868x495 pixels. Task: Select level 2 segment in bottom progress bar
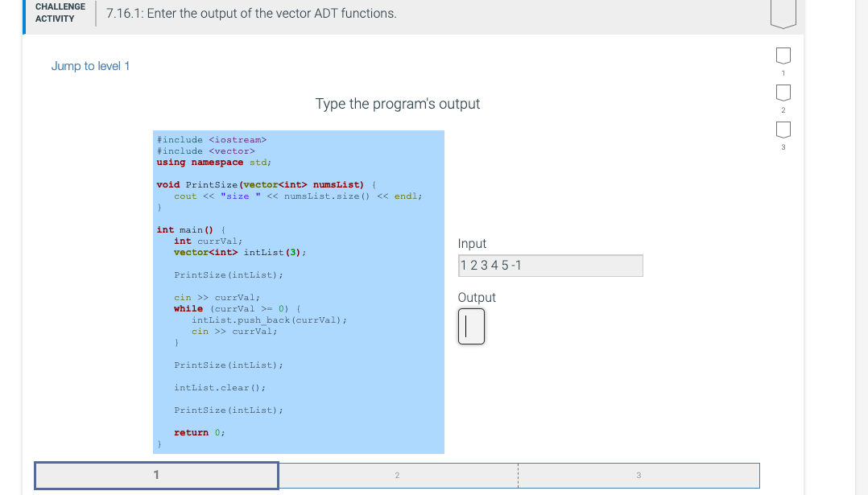[x=397, y=475]
